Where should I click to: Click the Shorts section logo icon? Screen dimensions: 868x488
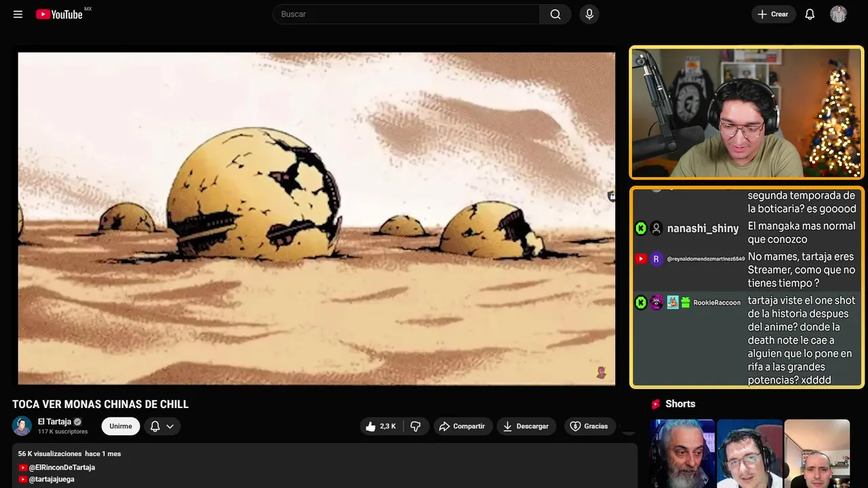(656, 404)
